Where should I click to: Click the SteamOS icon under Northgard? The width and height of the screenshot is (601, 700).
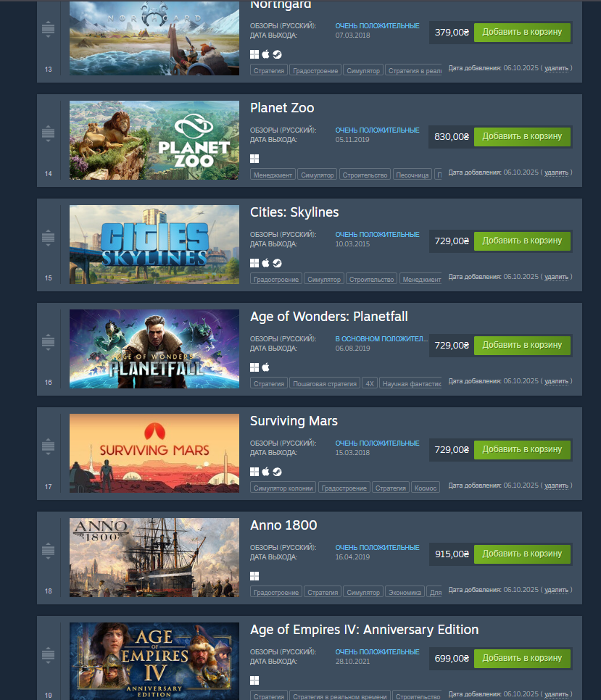pos(277,54)
